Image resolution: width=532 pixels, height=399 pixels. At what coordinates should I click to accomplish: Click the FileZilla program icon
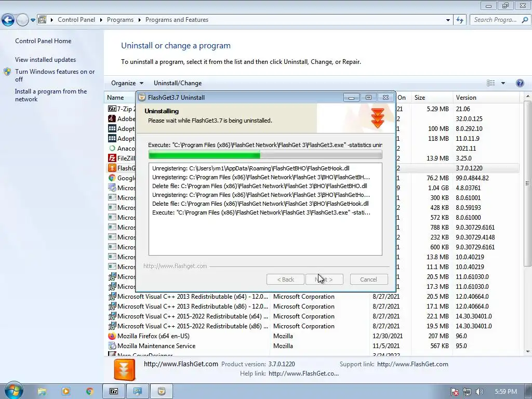tap(112, 158)
